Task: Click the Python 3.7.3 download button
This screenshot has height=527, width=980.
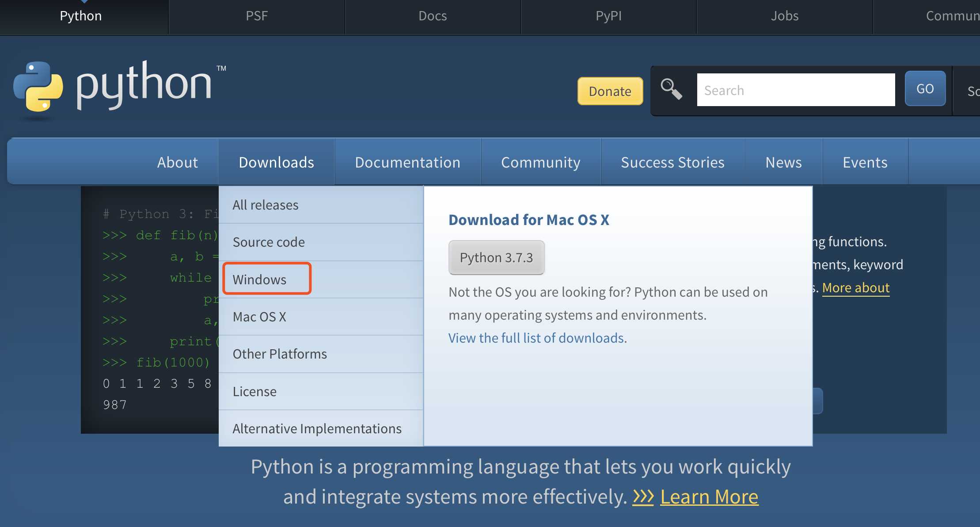Action: [496, 257]
